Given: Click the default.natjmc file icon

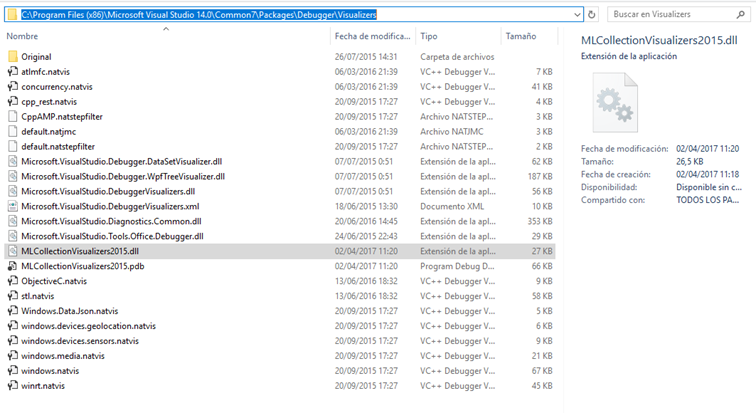Looking at the screenshot, I should [13, 131].
